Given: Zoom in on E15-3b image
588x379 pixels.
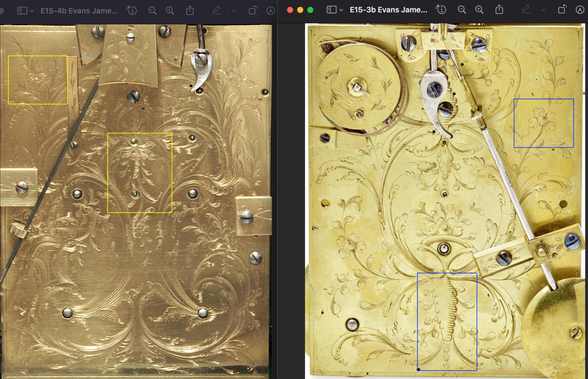Looking at the screenshot, I should pyautogui.click(x=479, y=10).
